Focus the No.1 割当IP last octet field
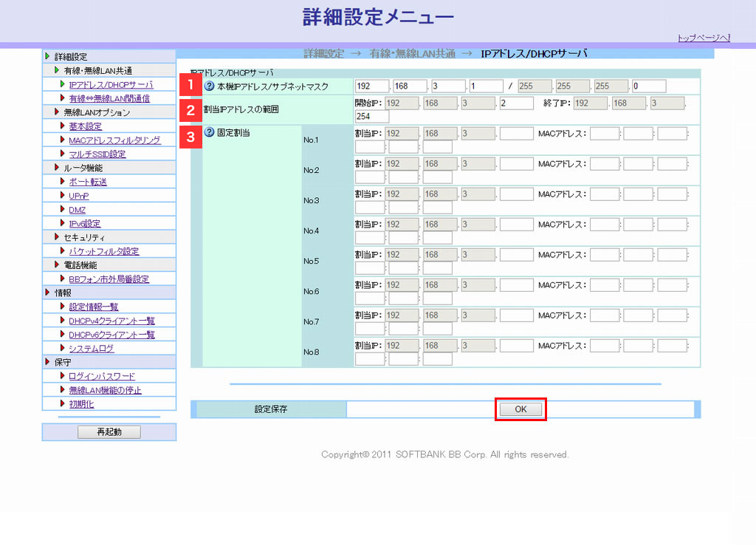The height and width of the screenshot is (546, 756). coord(516,134)
